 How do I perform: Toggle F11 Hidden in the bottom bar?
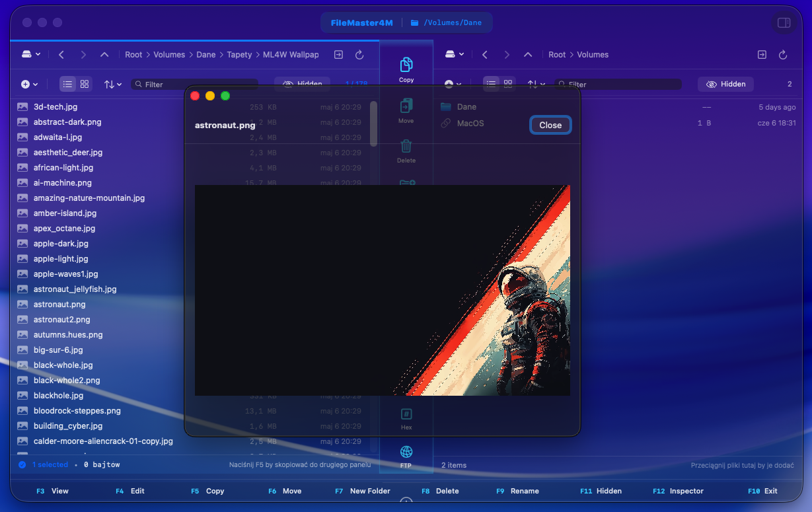(x=601, y=491)
